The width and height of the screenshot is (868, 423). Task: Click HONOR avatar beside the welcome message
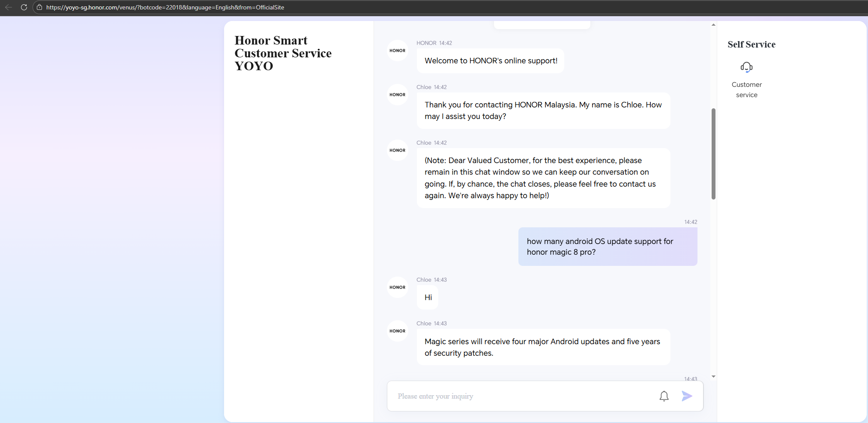coord(397,51)
